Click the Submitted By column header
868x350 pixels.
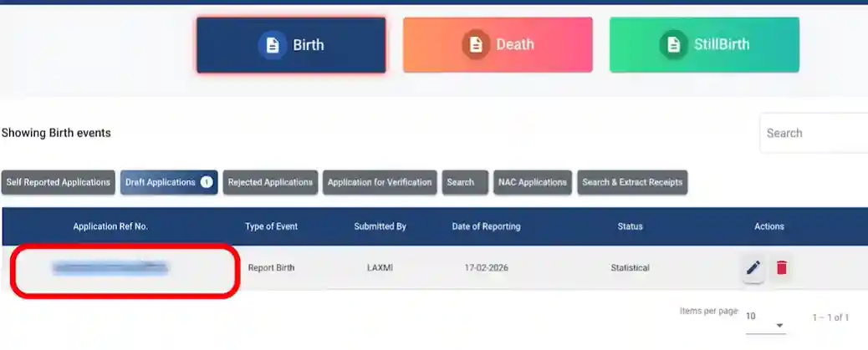[380, 226]
